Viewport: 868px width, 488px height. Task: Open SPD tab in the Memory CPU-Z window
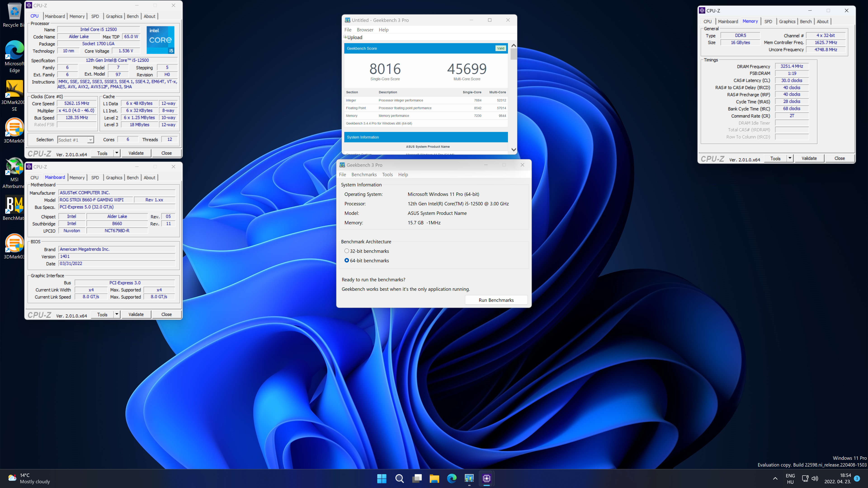click(768, 21)
